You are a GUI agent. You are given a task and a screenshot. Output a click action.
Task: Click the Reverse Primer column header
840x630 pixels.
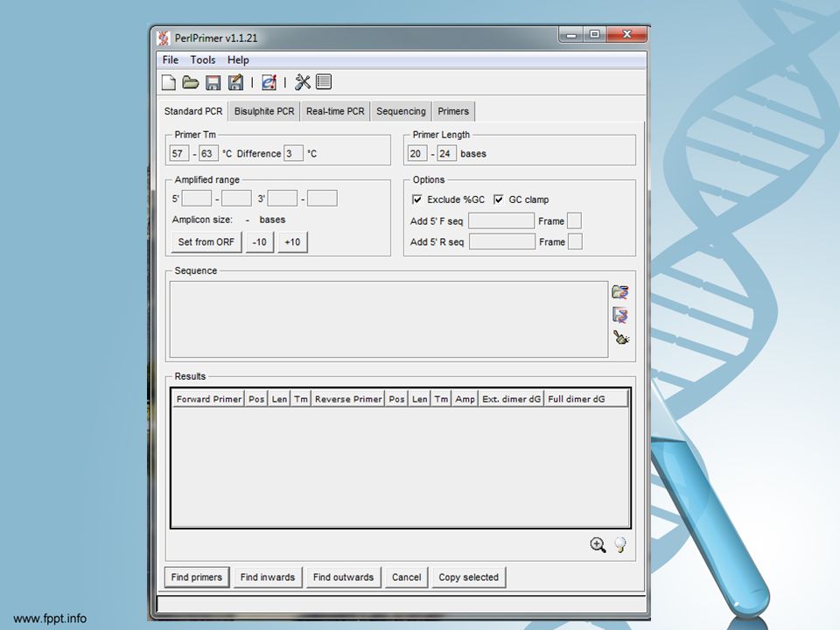click(348, 399)
